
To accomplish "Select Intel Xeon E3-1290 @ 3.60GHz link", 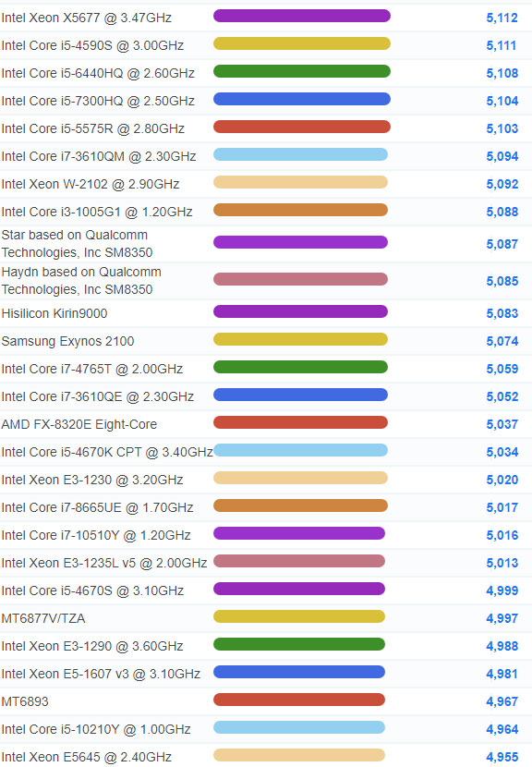I will (x=92, y=646).
